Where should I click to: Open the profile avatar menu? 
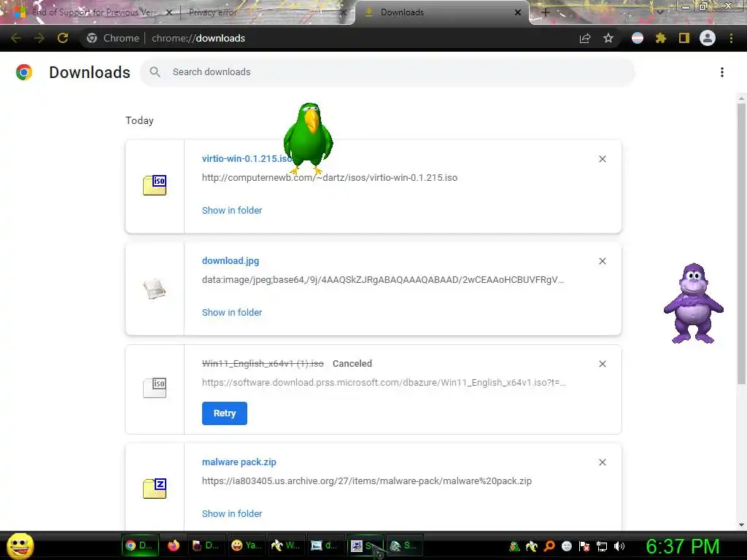click(708, 38)
